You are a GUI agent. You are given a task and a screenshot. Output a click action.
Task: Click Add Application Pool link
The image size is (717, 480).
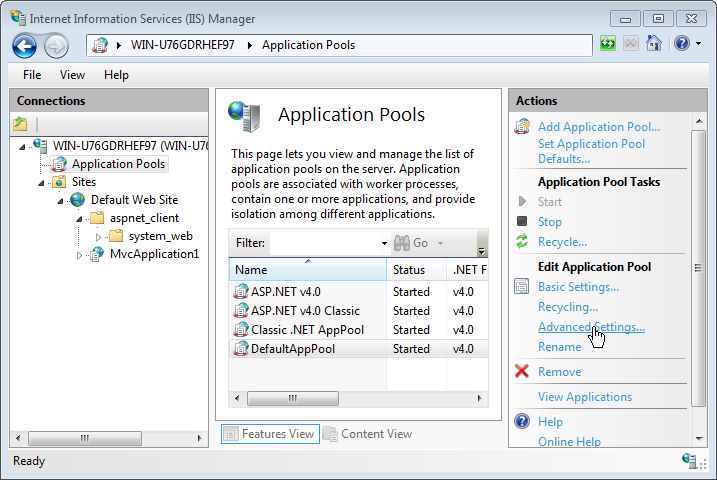coord(598,127)
